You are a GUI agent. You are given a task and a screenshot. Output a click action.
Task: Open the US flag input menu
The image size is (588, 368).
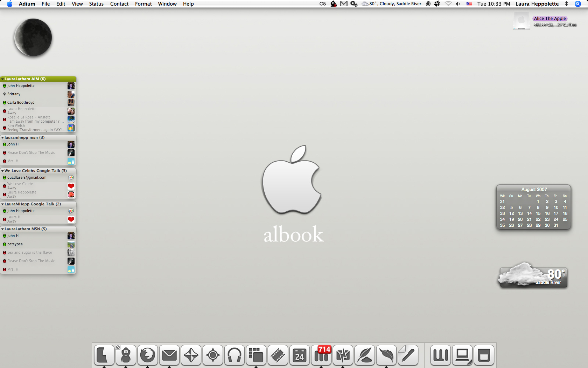coord(469,4)
